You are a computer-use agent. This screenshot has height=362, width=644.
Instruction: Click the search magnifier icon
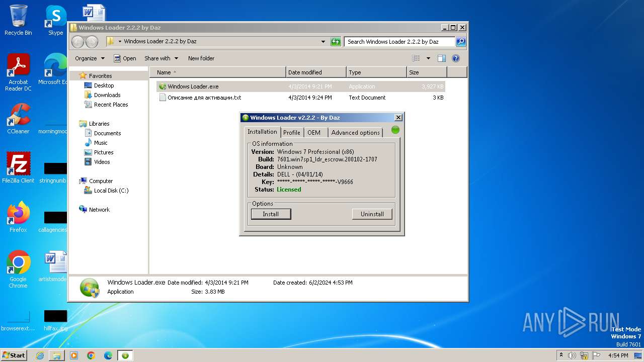[x=460, y=42]
